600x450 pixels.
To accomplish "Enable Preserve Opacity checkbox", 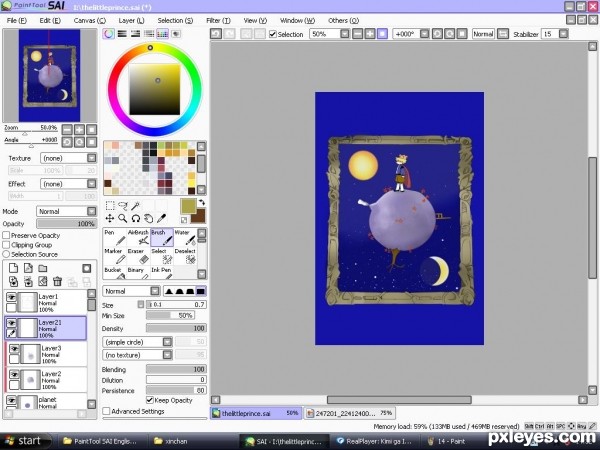I will (x=6, y=235).
